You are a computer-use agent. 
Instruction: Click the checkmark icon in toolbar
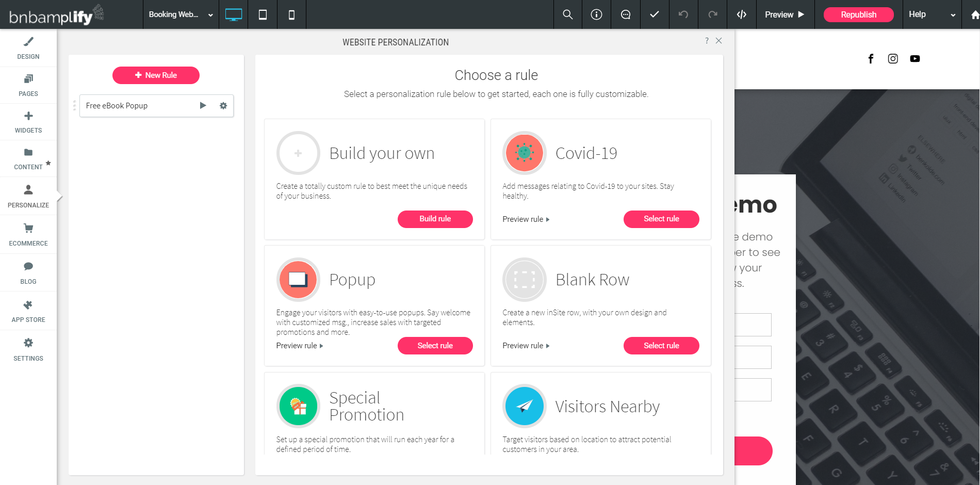pos(655,14)
